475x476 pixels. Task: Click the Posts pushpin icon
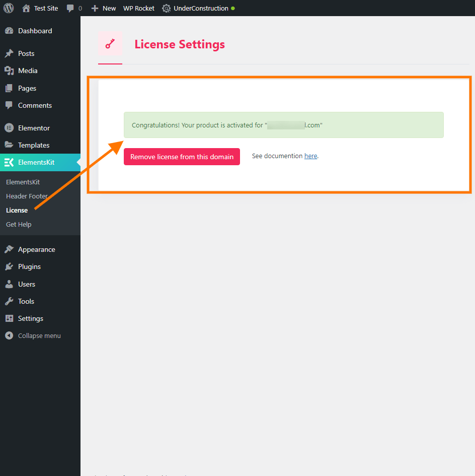tap(9, 53)
